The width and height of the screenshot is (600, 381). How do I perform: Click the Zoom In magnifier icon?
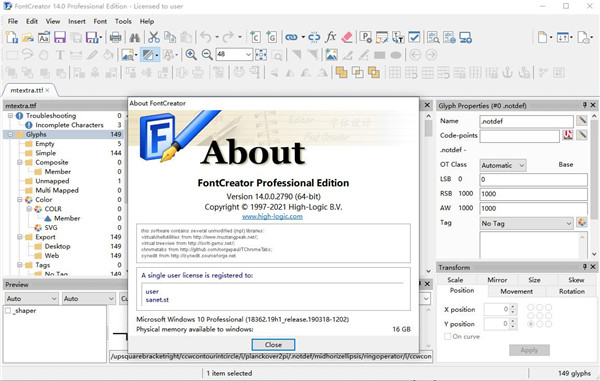[x=191, y=55]
